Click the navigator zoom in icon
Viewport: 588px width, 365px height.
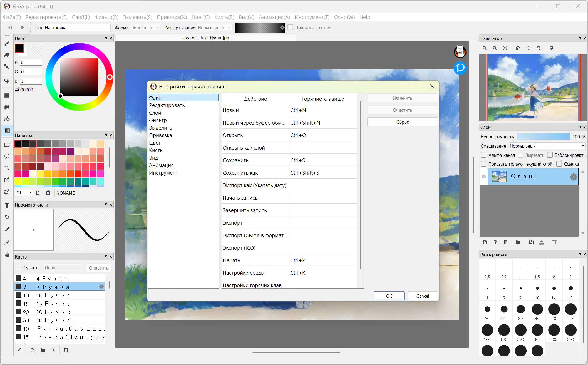[x=485, y=48]
